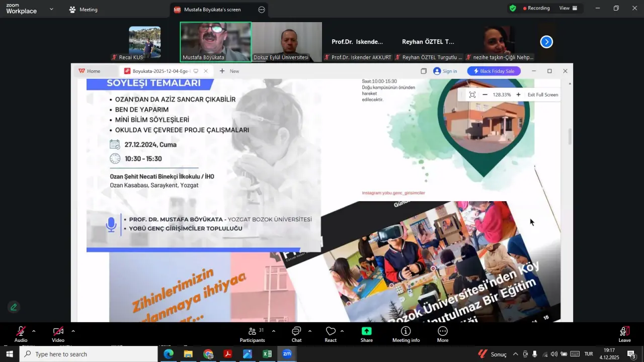Click the annotation pencil icon
This screenshot has width=644, height=362.
click(14, 307)
